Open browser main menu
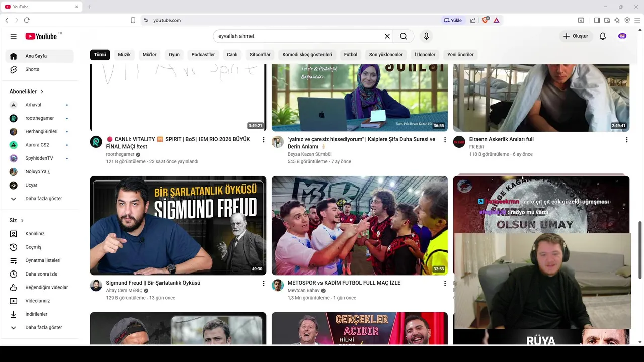This screenshot has height=362, width=644. click(x=637, y=20)
